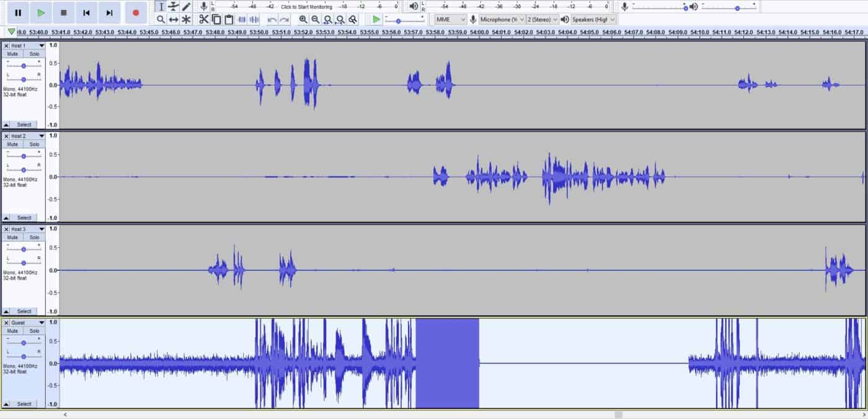Solo the Host 2 track

(x=34, y=144)
